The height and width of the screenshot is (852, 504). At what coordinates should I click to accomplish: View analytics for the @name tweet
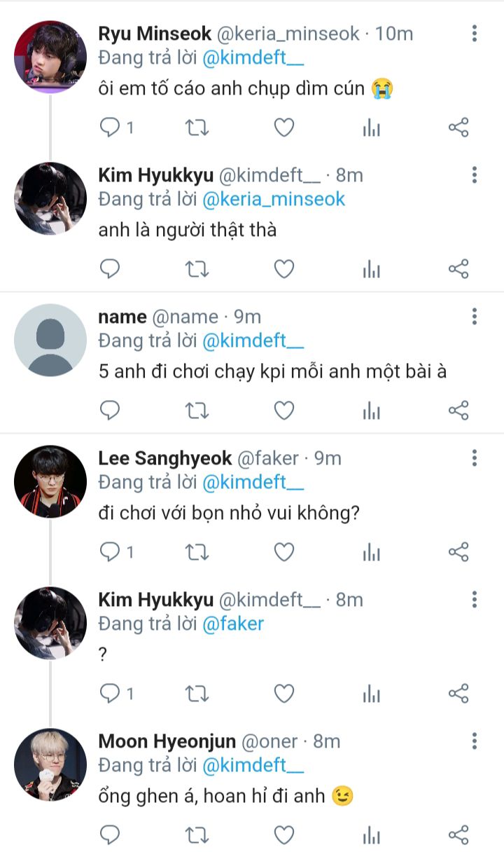click(x=371, y=411)
